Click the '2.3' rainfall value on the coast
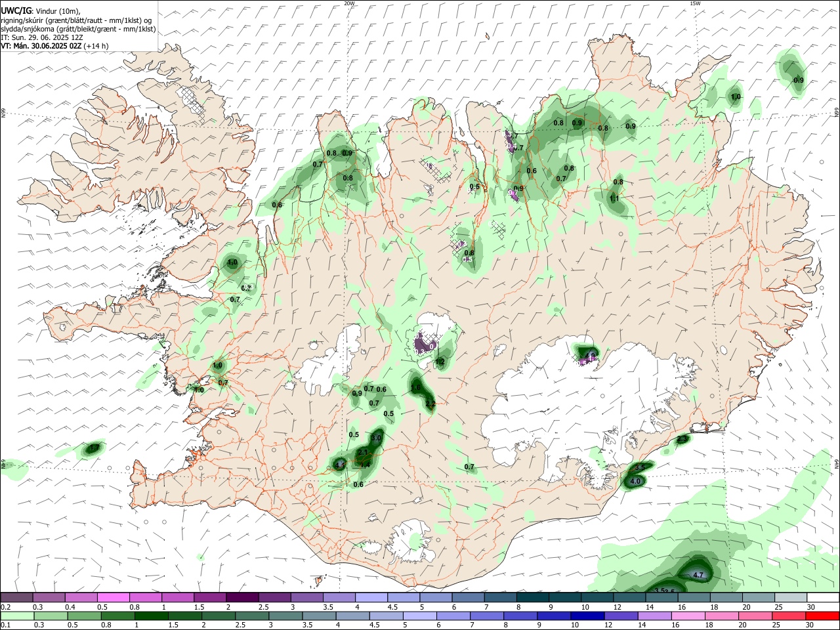The image size is (840, 630). (x=682, y=439)
